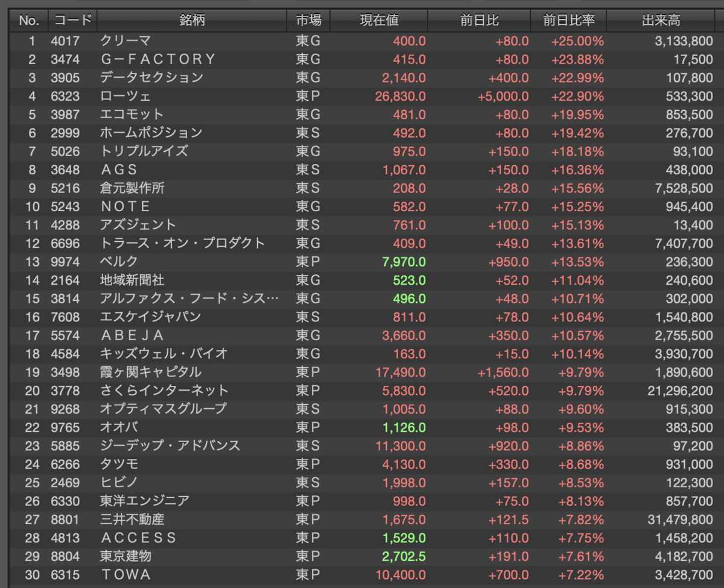Viewport: 724px width, 588px height.
Task: Click the volume 7,528,500
Action: click(x=684, y=188)
